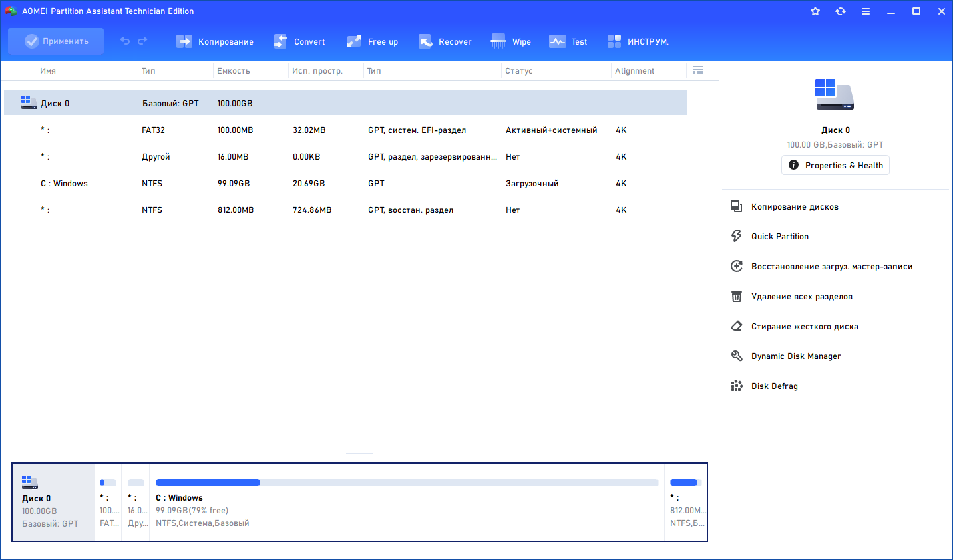This screenshot has height=560, width=953.
Task: Open Копирование дисков link
Action: (x=795, y=207)
